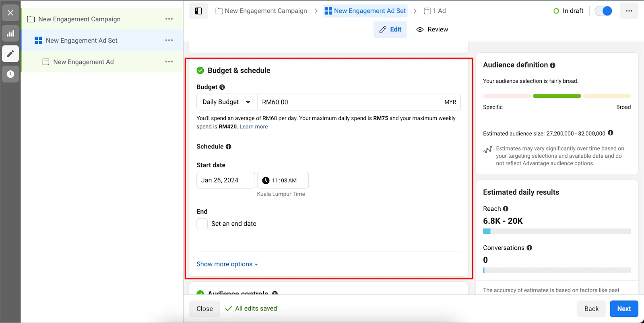
Task: Toggle the ad set on/off switch
Action: (603, 11)
